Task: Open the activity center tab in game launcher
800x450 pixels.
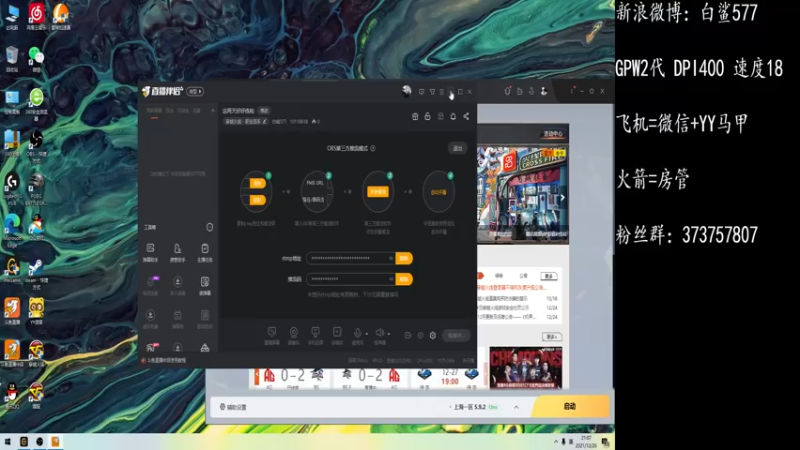Action: (x=553, y=134)
